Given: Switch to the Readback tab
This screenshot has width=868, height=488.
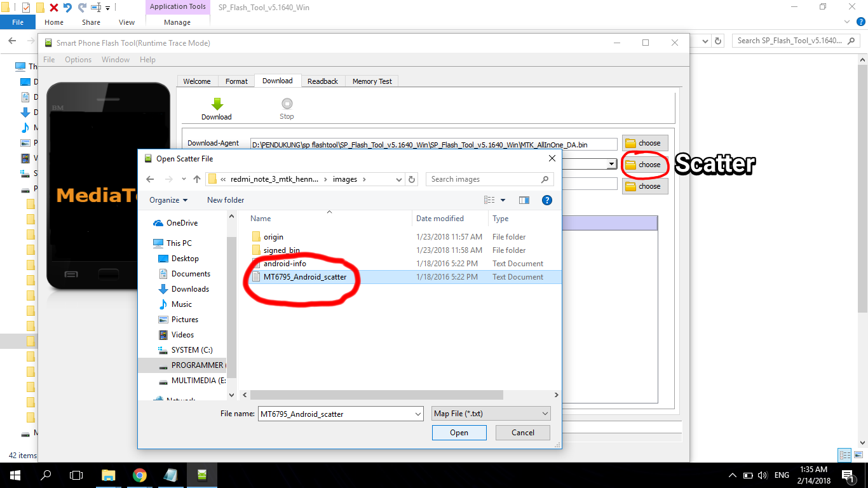Looking at the screenshot, I should [323, 81].
